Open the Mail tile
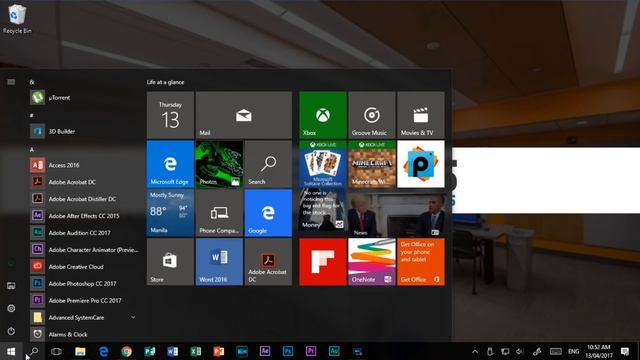This screenshot has height=360, width=640. [x=244, y=115]
